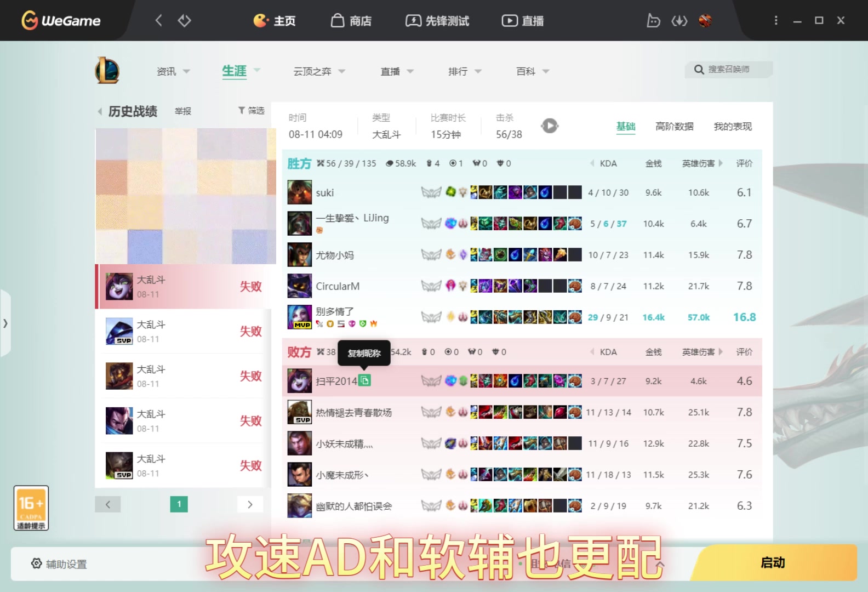Open the game controller assistant icon
The width and height of the screenshot is (868, 592).
[653, 21]
